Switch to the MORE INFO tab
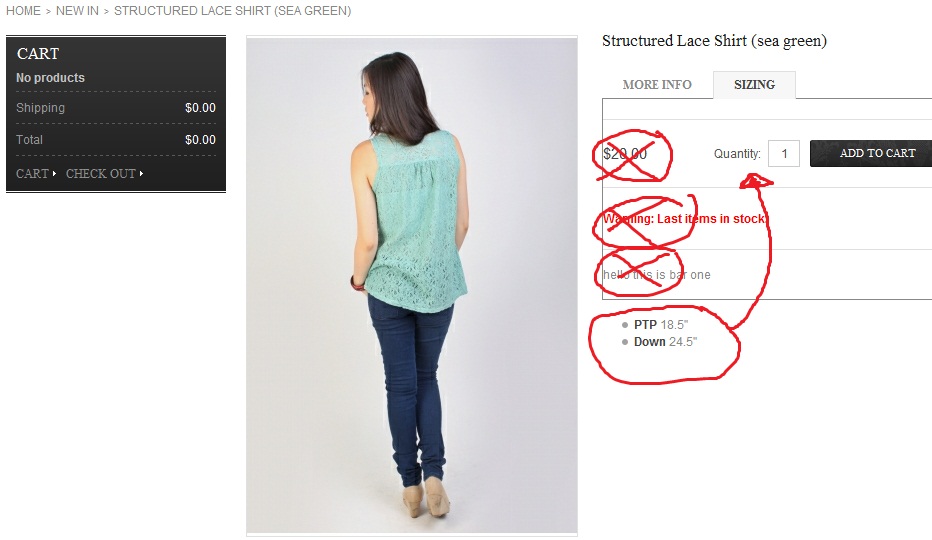The height and width of the screenshot is (540, 932). tap(657, 84)
